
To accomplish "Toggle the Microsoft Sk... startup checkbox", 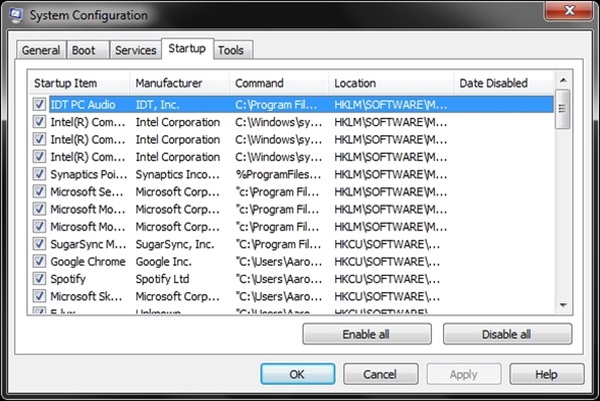I will pyautogui.click(x=39, y=296).
